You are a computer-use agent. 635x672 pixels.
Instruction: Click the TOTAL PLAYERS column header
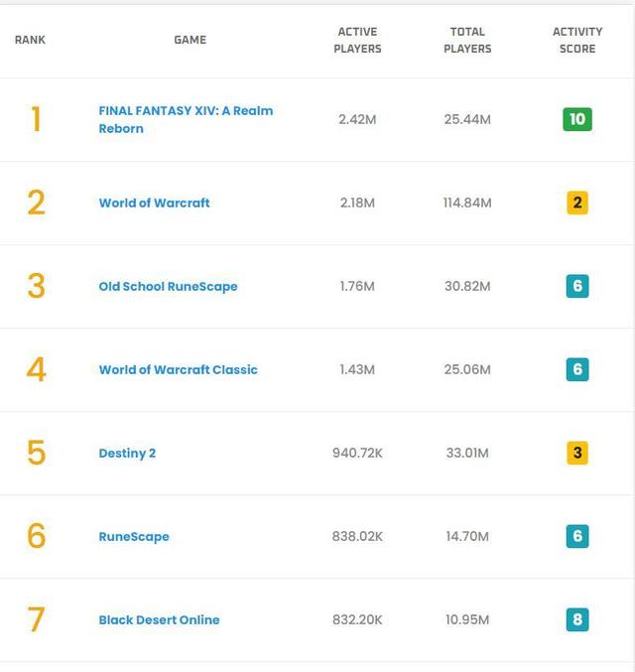[x=467, y=40]
